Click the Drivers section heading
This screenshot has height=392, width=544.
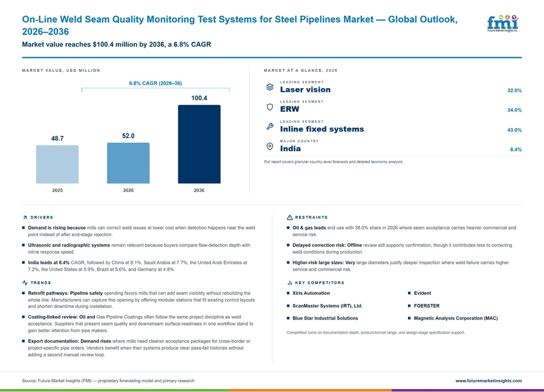click(x=42, y=217)
